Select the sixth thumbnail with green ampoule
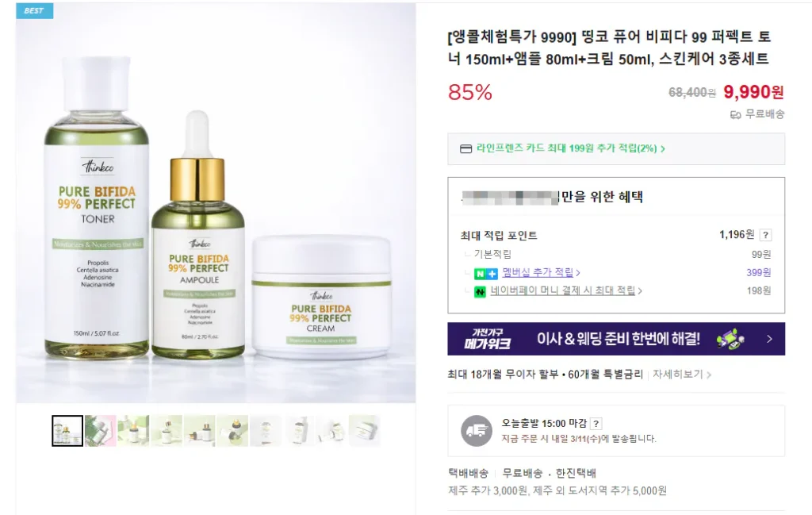The width and height of the screenshot is (812, 515). click(x=232, y=431)
